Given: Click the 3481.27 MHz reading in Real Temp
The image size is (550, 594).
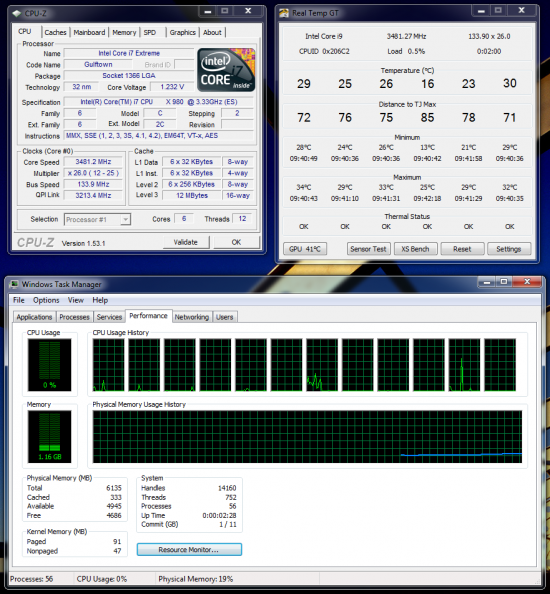Looking at the screenshot, I should [406, 37].
